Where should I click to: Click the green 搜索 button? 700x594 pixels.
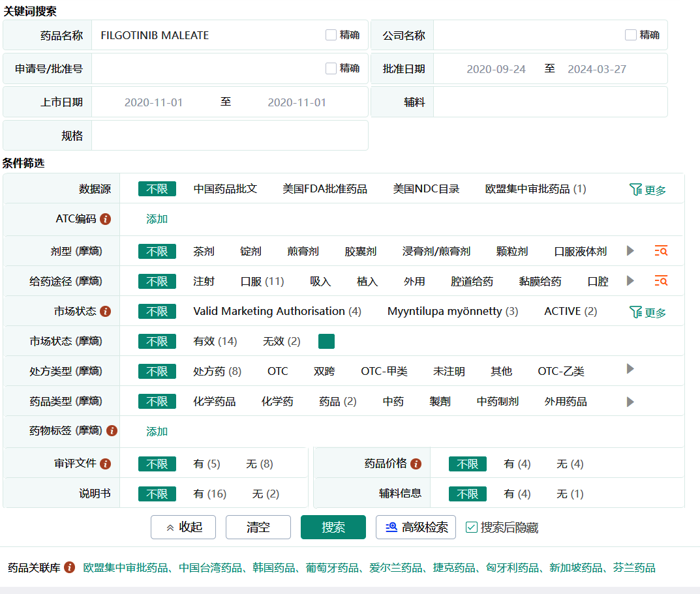333,527
